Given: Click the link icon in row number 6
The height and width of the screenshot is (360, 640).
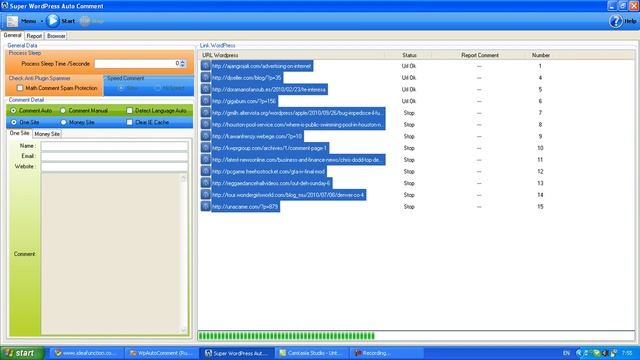Looking at the screenshot, I should pos(206,101).
